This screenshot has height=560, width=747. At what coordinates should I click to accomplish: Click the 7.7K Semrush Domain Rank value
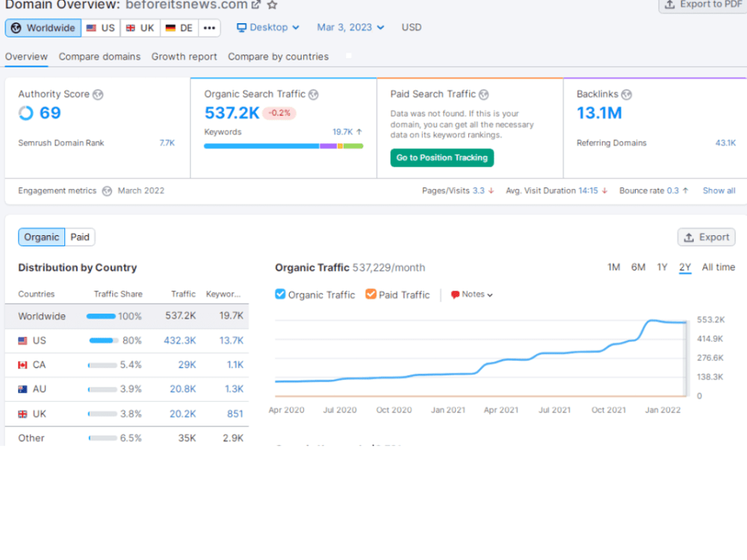tap(167, 143)
